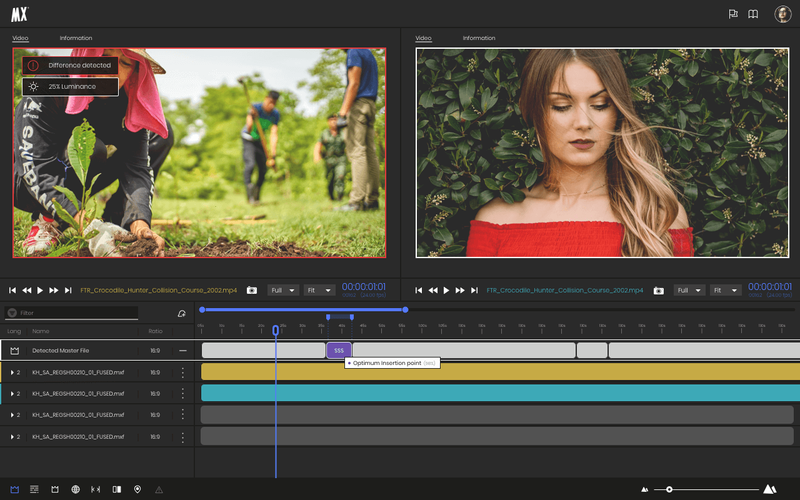800x500 pixels.
Task: Click the fit-width arrows icon
Action: [95, 489]
